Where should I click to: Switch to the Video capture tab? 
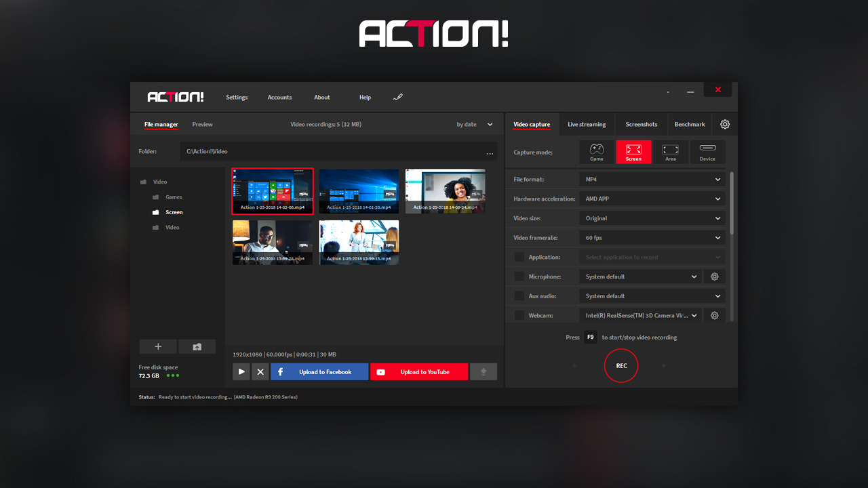[532, 124]
